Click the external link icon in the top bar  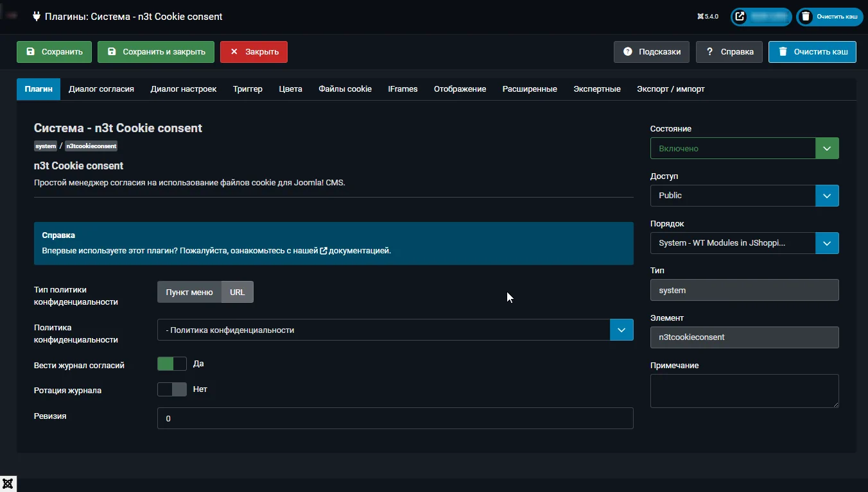pyautogui.click(x=740, y=17)
